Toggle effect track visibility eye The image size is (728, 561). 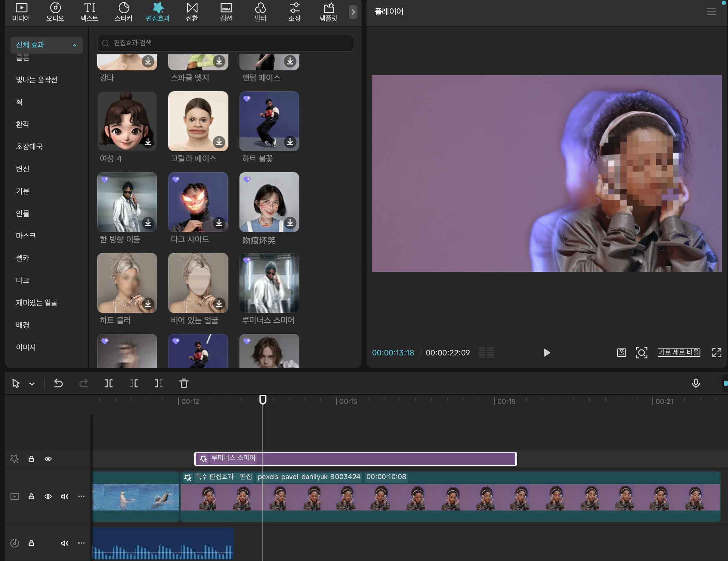pyautogui.click(x=48, y=459)
